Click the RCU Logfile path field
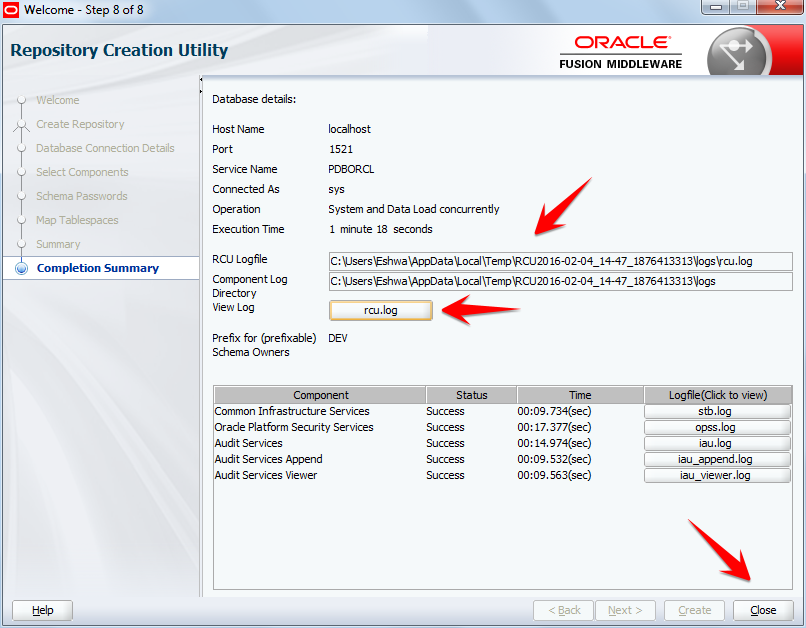The height and width of the screenshot is (628, 806). [x=558, y=261]
